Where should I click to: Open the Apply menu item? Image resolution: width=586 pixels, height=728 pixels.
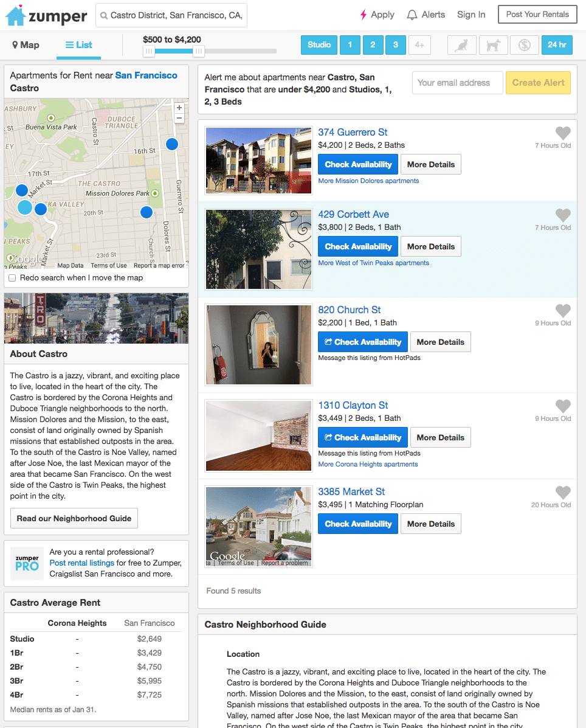coord(377,15)
